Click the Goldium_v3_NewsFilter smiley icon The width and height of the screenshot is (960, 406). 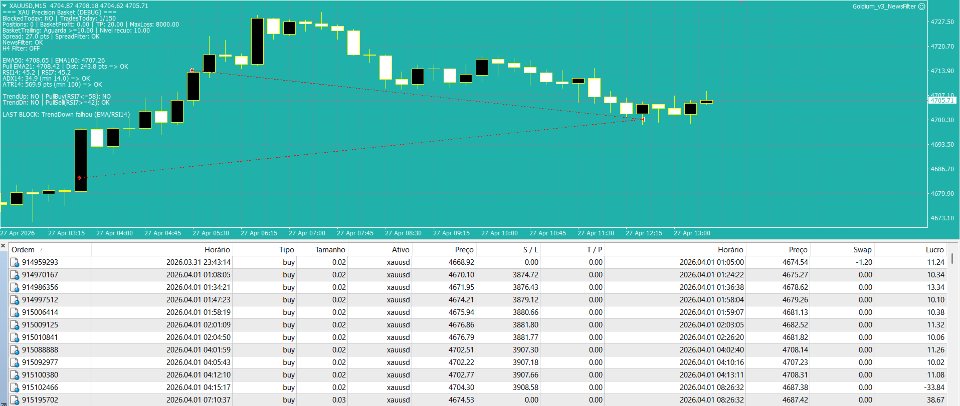point(921,6)
